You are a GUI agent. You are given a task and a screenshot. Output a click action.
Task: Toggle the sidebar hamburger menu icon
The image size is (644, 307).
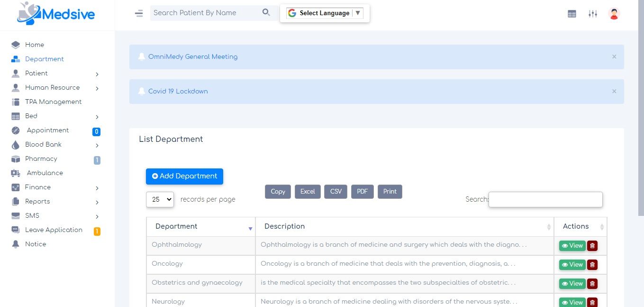[x=139, y=13]
